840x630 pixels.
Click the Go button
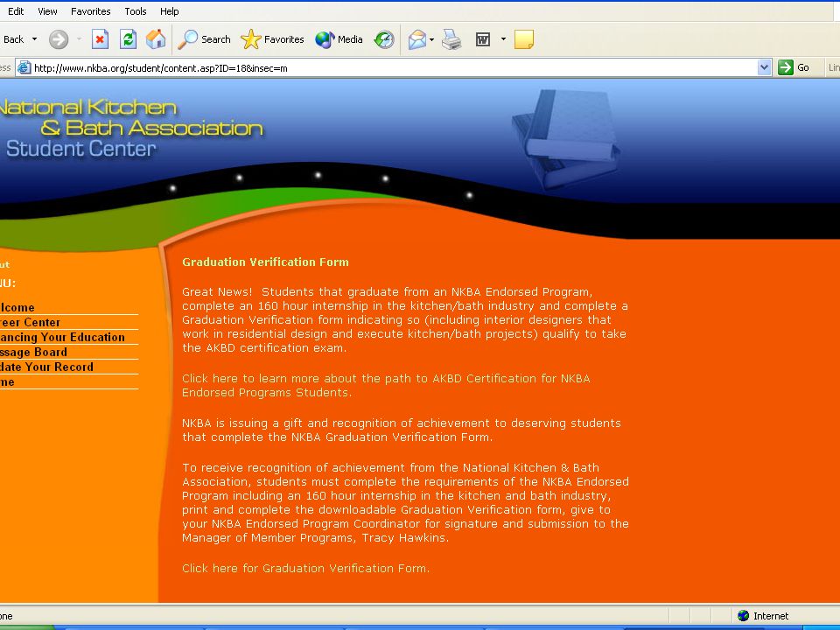794,67
